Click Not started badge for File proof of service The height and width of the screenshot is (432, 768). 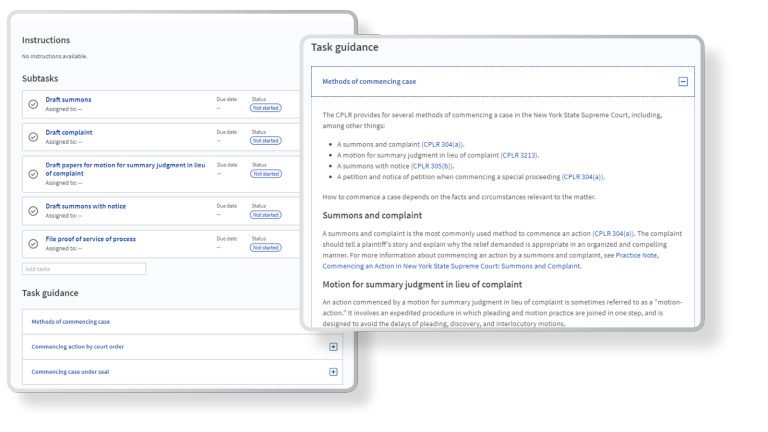[265, 247]
